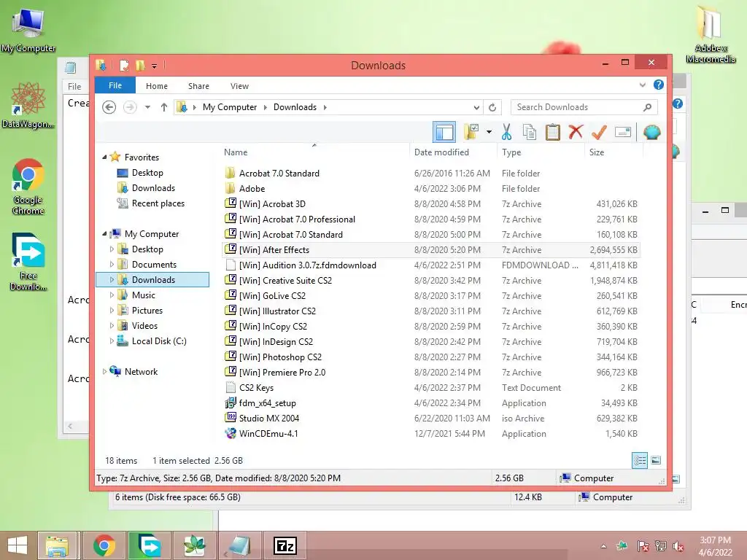Select Music in navigation tree
The height and width of the screenshot is (560, 747).
click(144, 295)
